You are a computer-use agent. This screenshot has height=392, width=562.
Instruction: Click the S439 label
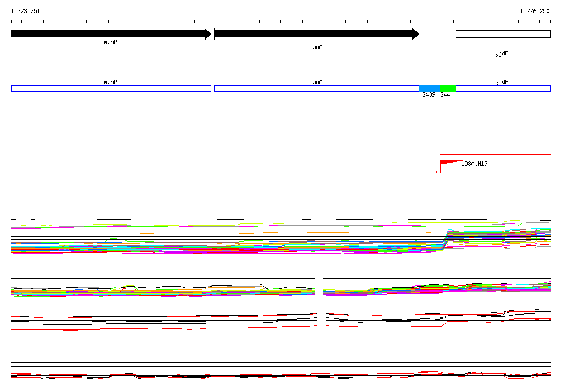[429, 94]
